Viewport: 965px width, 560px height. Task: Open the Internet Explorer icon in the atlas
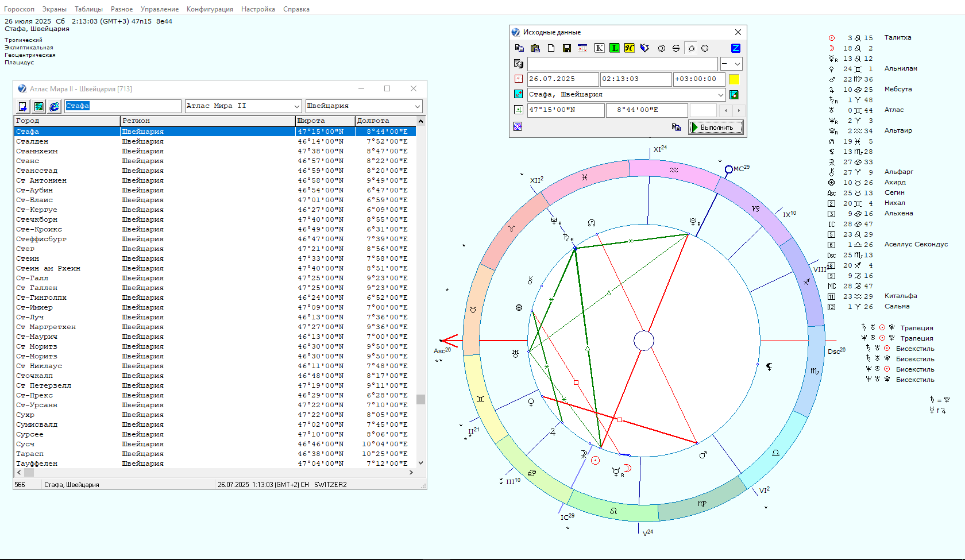(54, 106)
